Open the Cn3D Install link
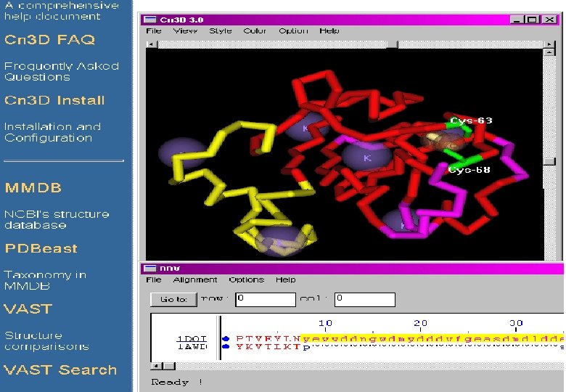566x392 pixels. coord(54,100)
